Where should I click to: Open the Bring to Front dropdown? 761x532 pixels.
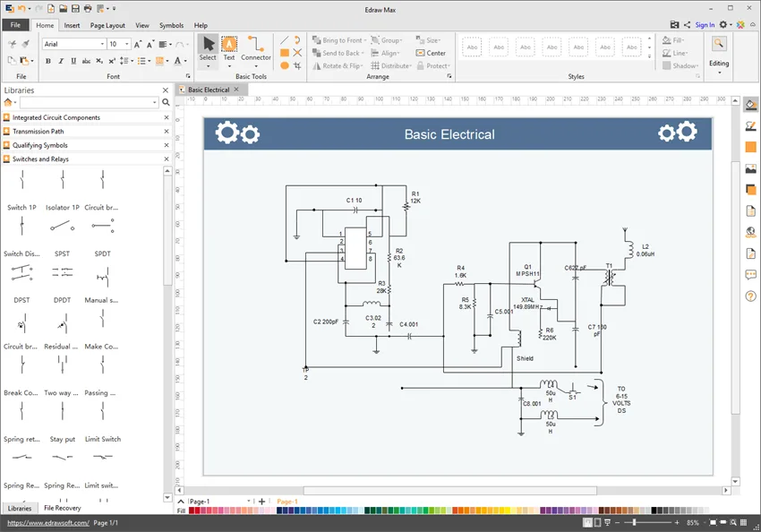click(x=339, y=40)
